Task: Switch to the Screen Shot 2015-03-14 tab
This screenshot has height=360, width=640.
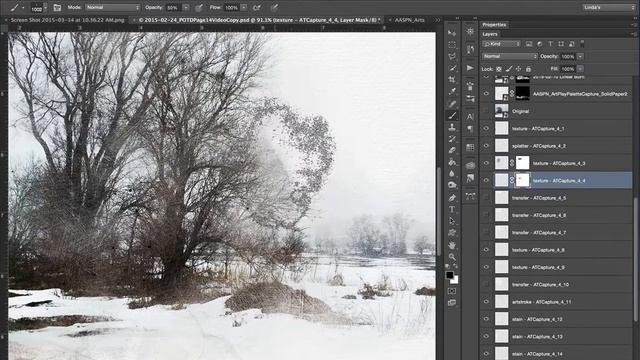Action: [67, 20]
